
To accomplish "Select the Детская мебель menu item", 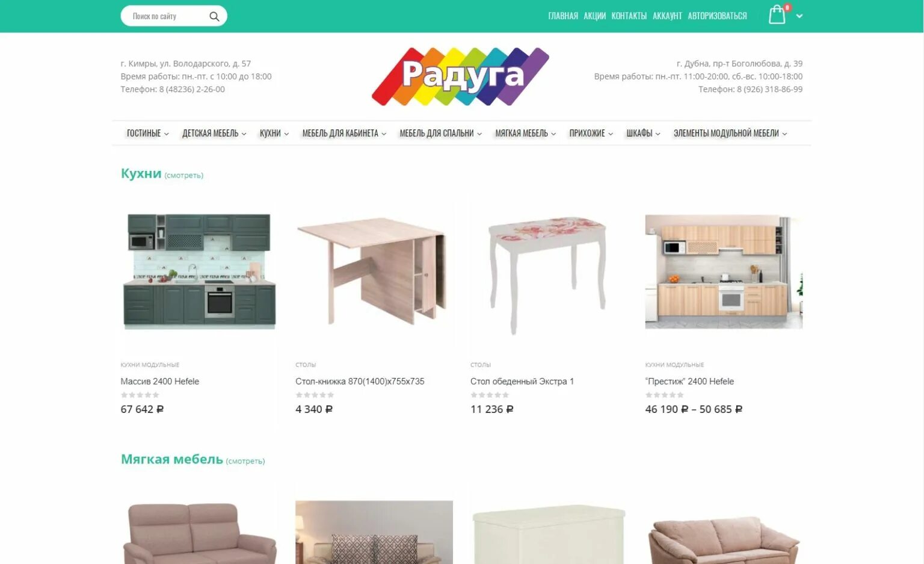I will pyautogui.click(x=214, y=133).
